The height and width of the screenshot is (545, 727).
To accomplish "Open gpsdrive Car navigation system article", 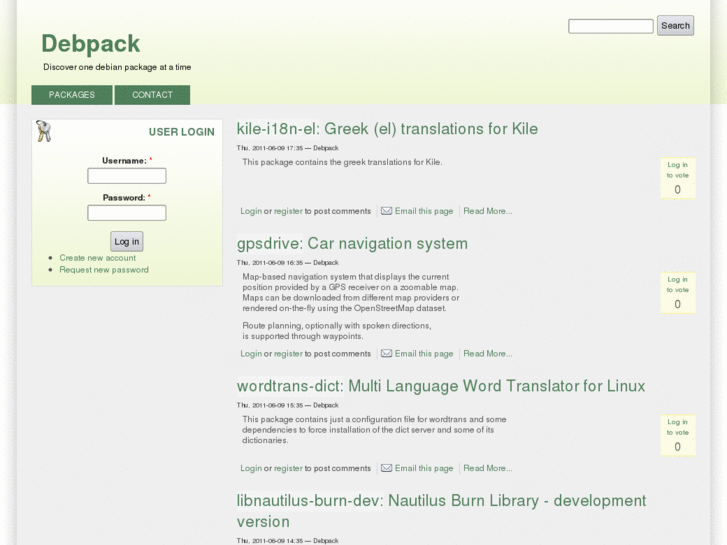I will tap(352, 244).
